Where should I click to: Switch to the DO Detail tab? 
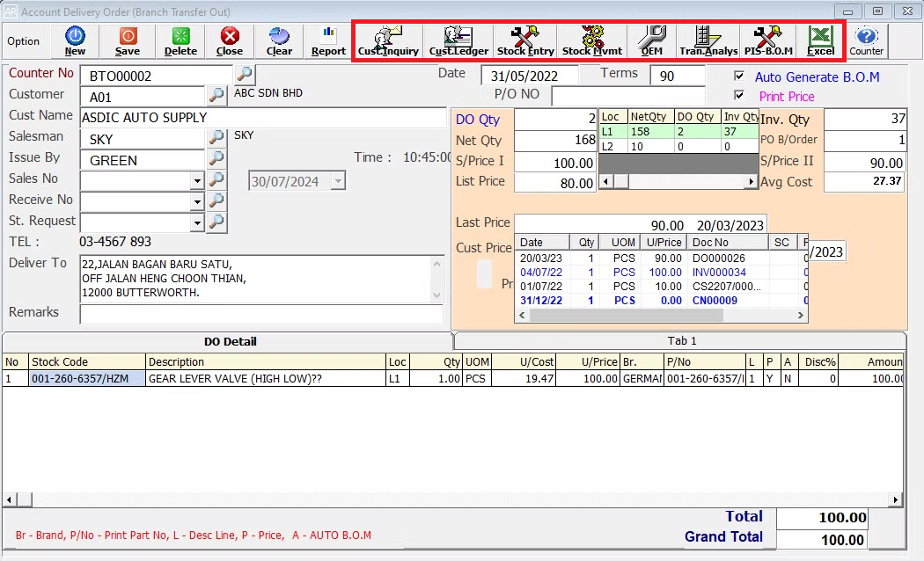pyautogui.click(x=230, y=341)
